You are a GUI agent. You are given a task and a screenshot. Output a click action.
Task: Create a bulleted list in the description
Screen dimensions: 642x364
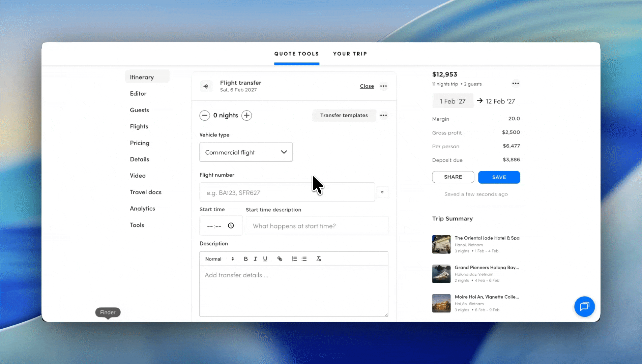pyautogui.click(x=304, y=259)
